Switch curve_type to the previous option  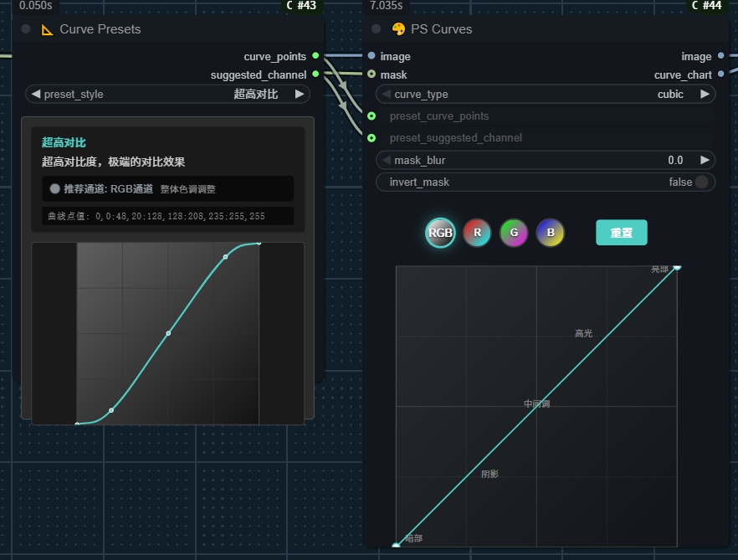tap(387, 95)
